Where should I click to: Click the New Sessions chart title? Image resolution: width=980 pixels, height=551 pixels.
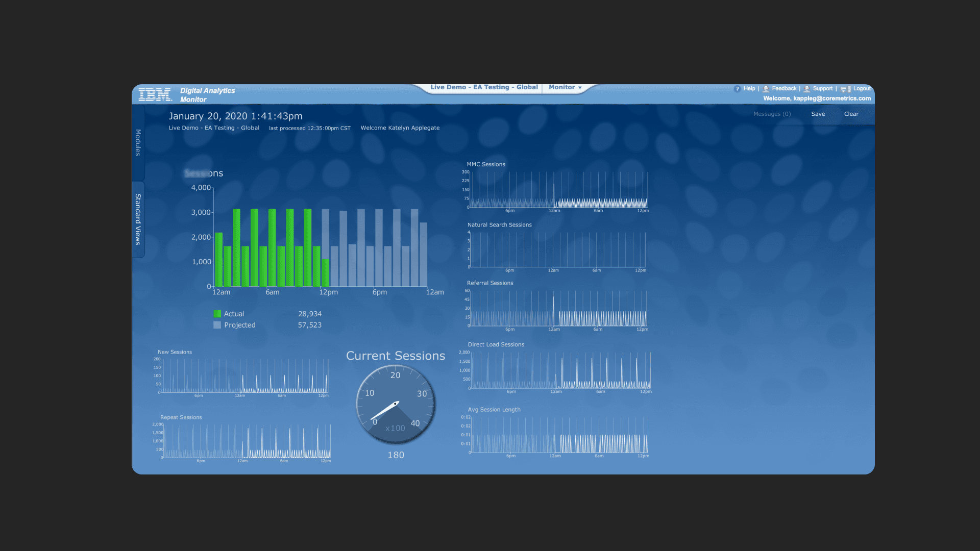[175, 352]
